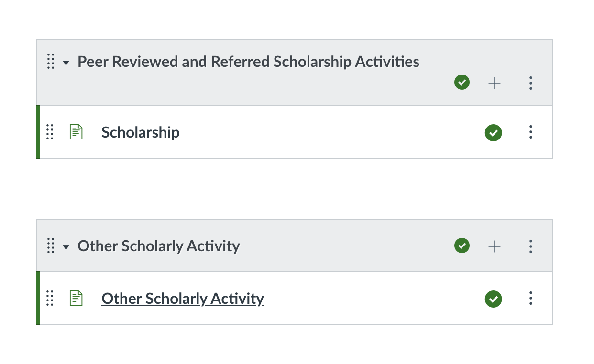Screen dimensions: 594x364
Task: Add item to Peer Reviewed module via plus icon
Action: [x=494, y=83]
